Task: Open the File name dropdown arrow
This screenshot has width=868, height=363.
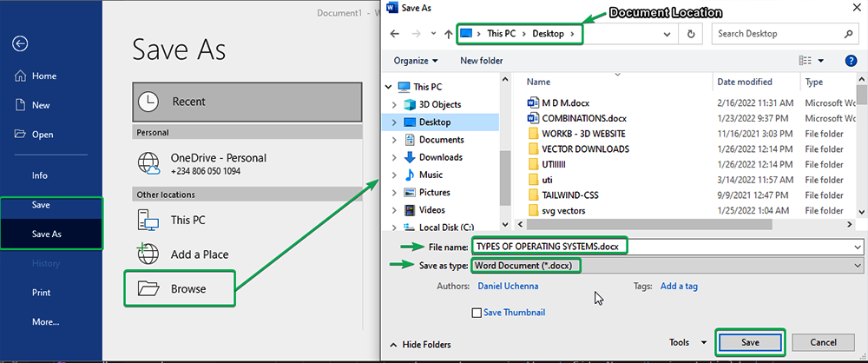Action: tap(858, 246)
